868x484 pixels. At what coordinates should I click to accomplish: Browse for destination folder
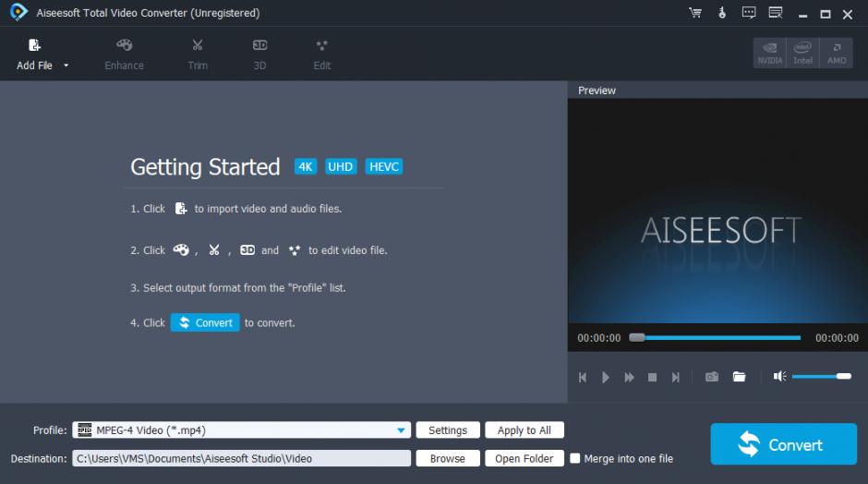(448, 458)
